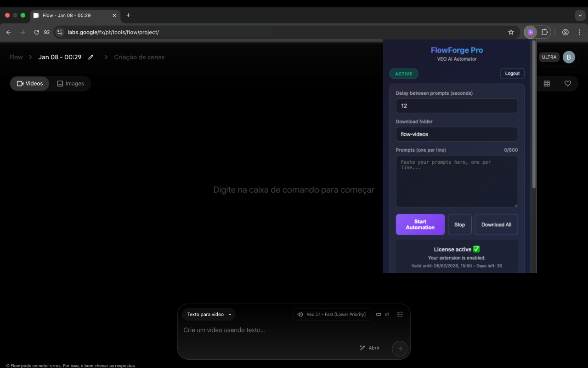Image resolution: width=588 pixels, height=368 pixels.
Task: Go to Flow in the breadcrumb
Action: pyautogui.click(x=16, y=57)
